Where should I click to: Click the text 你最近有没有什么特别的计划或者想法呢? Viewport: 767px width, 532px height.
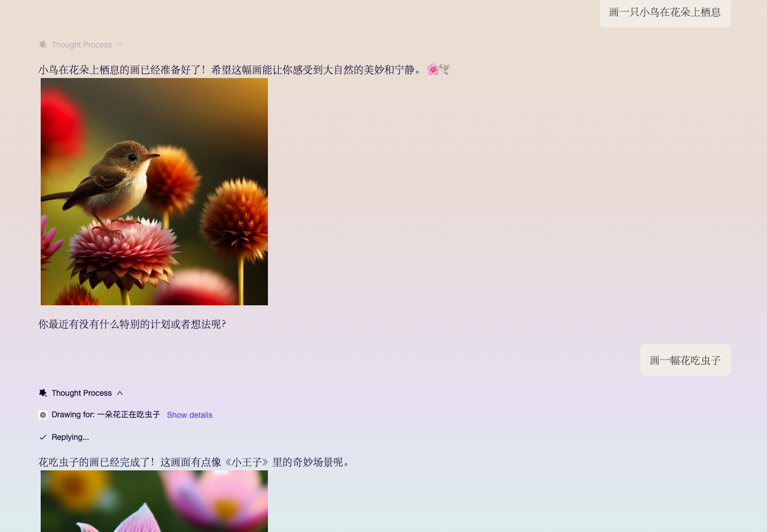coord(132,324)
